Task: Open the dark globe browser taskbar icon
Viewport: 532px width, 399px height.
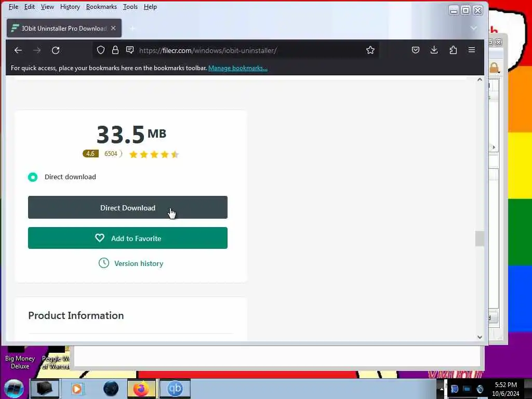Action: [111, 389]
